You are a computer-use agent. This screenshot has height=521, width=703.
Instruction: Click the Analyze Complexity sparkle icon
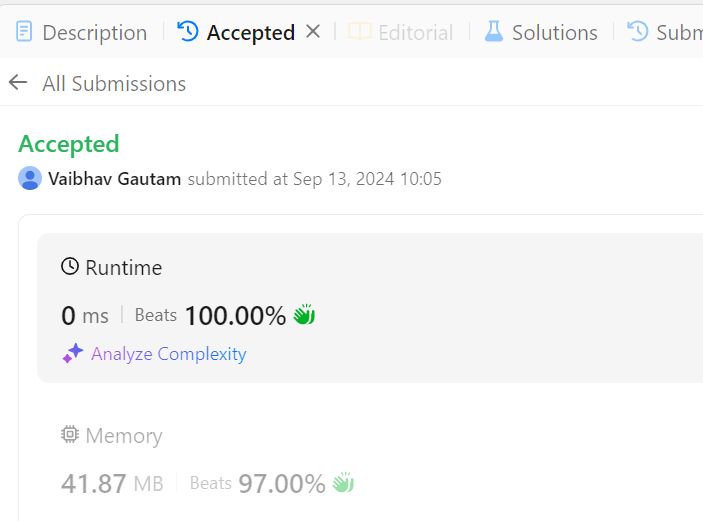pyautogui.click(x=72, y=353)
